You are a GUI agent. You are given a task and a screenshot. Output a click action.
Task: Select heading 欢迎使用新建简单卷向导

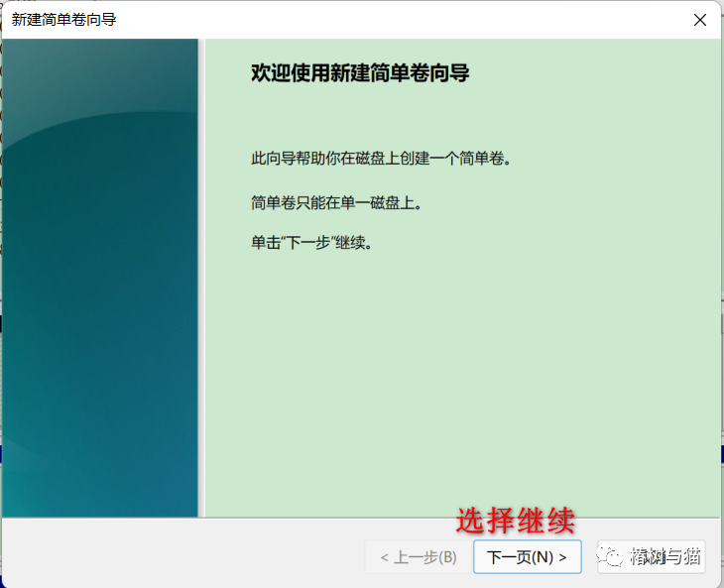tap(360, 73)
